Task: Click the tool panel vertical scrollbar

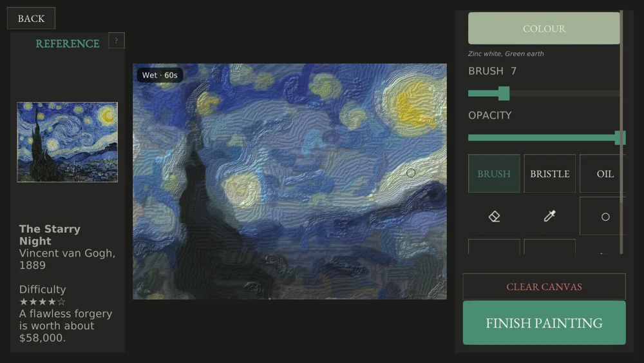Action: 621,132
